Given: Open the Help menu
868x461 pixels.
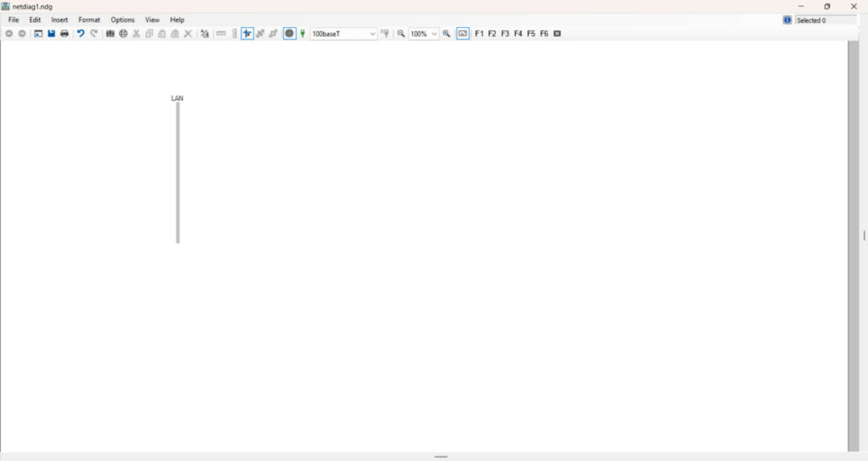Looking at the screenshot, I should point(177,20).
